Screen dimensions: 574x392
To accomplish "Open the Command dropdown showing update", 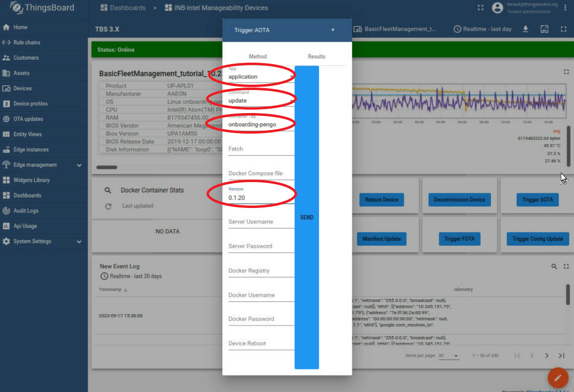I will click(260, 101).
